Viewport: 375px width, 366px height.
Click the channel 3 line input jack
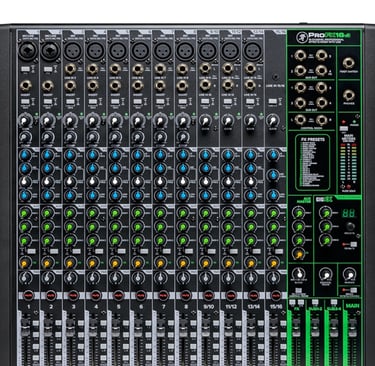pyautogui.click(x=71, y=69)
